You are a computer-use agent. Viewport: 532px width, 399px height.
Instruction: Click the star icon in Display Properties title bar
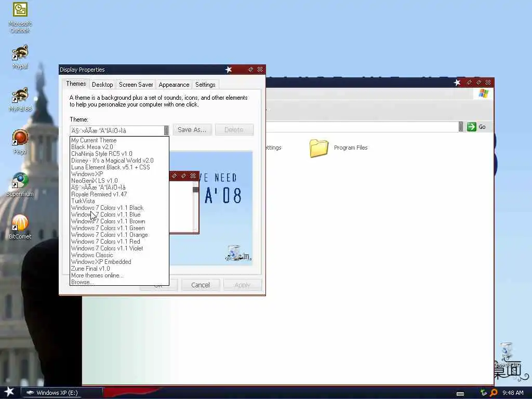click(229, 70)
